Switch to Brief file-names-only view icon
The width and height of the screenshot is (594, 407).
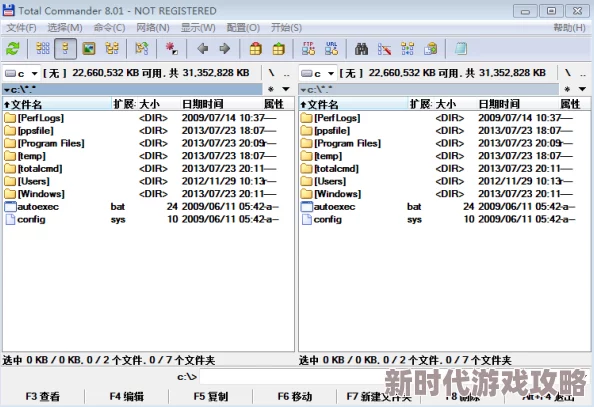(43, 49)
